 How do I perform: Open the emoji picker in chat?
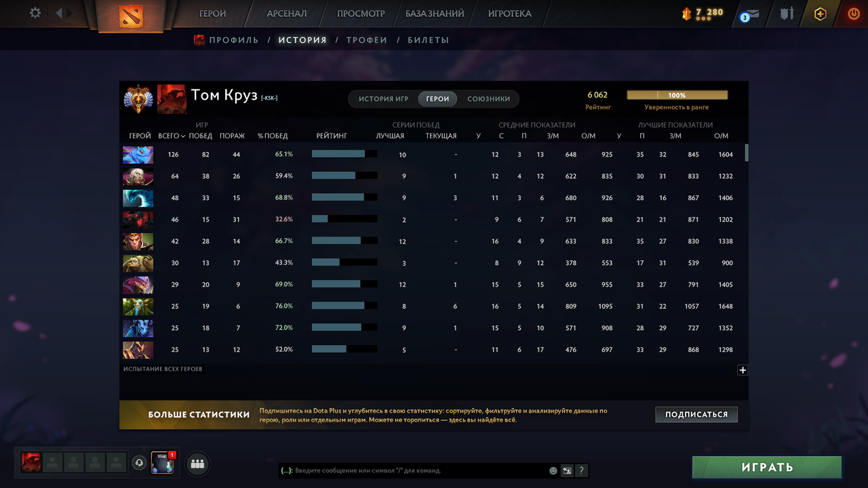553,470
